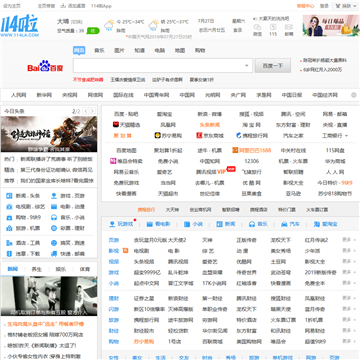The image size is (360, 360).
Task: Expand 更多 in the 视频 row
Action: pyautogui.click(x=349, y=261)
